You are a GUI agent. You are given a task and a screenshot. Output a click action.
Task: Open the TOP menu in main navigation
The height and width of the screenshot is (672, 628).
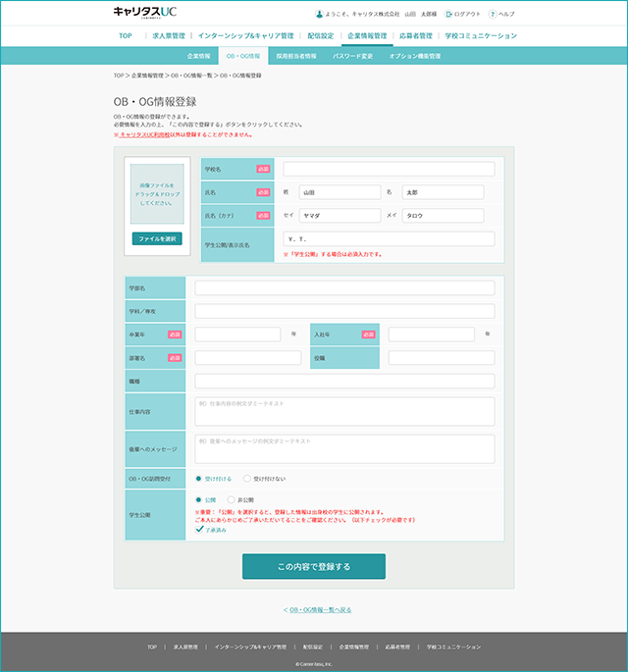(126, 35)
